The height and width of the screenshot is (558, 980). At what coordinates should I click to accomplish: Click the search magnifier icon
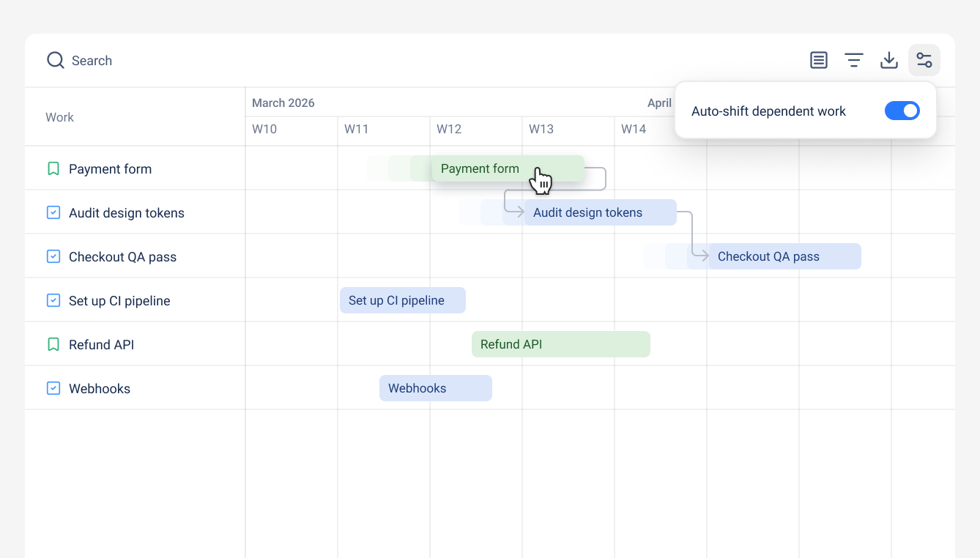tap(56, 60)
